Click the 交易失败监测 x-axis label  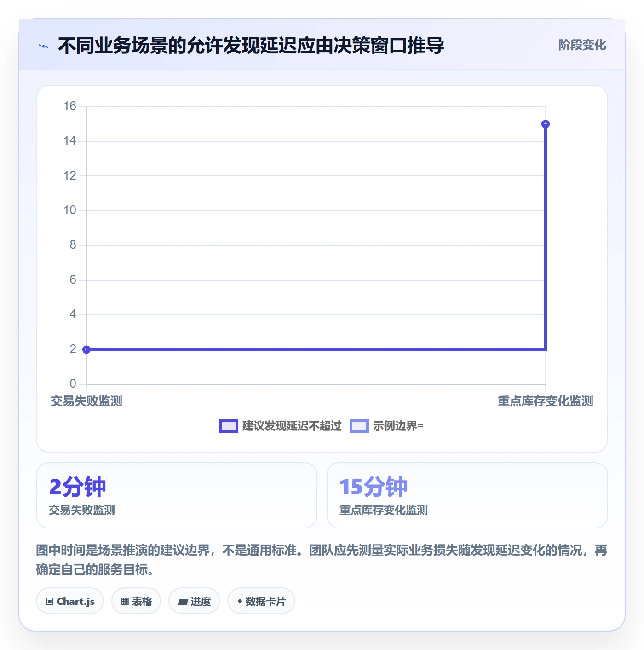(x=86, y=401)
